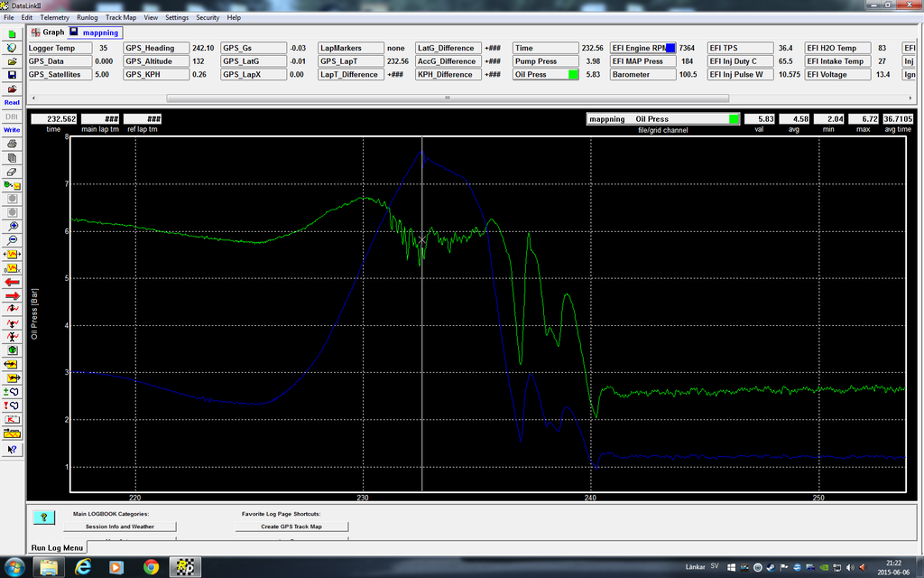The image size is (924, 578).
Task: Click the Create GPS Track Map button
Action: coord(291,527)
